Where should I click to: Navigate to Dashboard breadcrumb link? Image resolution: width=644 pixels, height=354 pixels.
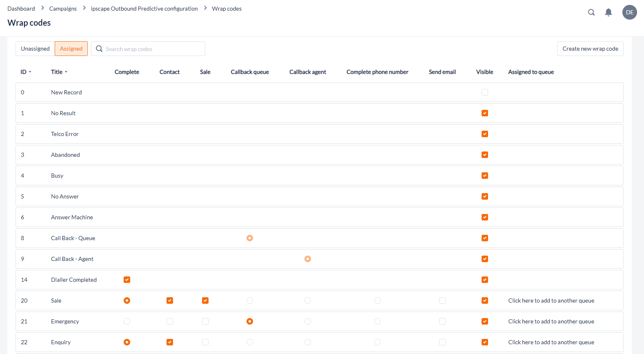click(x=21, y=9)
